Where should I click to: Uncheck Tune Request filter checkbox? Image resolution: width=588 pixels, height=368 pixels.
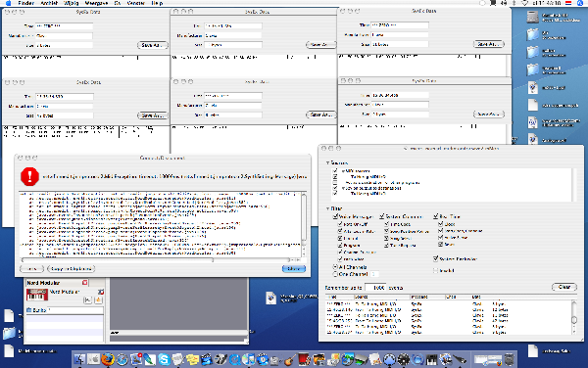[386, 246]
